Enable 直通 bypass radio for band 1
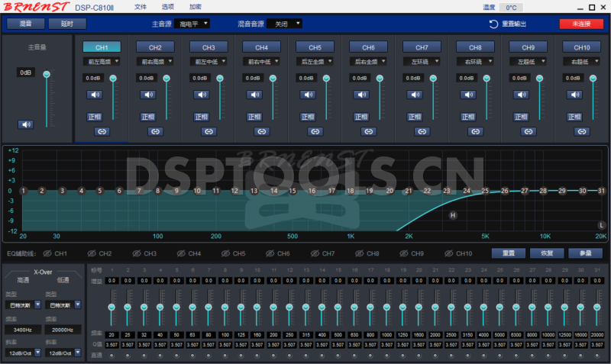The height and width of the screenshot is (364, 611). 112,356
